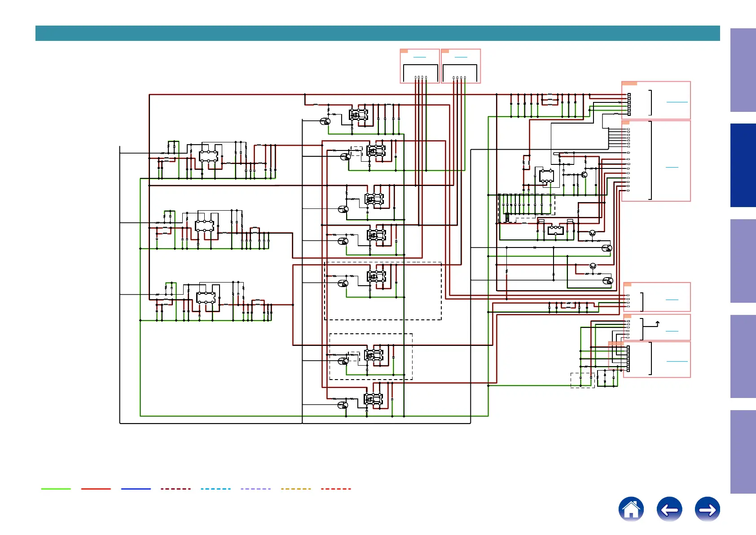
Task: Follow the link in the second top connector box
Action: pyautogui.click(x=461, y=57)
